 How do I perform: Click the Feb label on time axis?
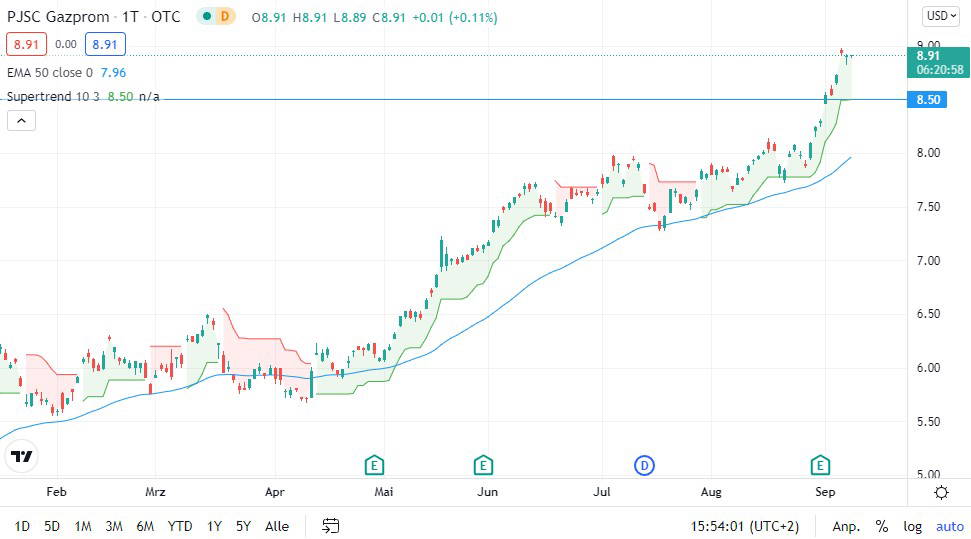(x=56, y=492)
